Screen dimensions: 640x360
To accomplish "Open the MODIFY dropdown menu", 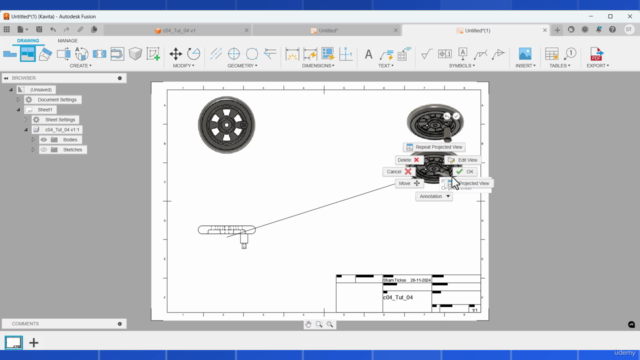I will click(x=183, y=66).
